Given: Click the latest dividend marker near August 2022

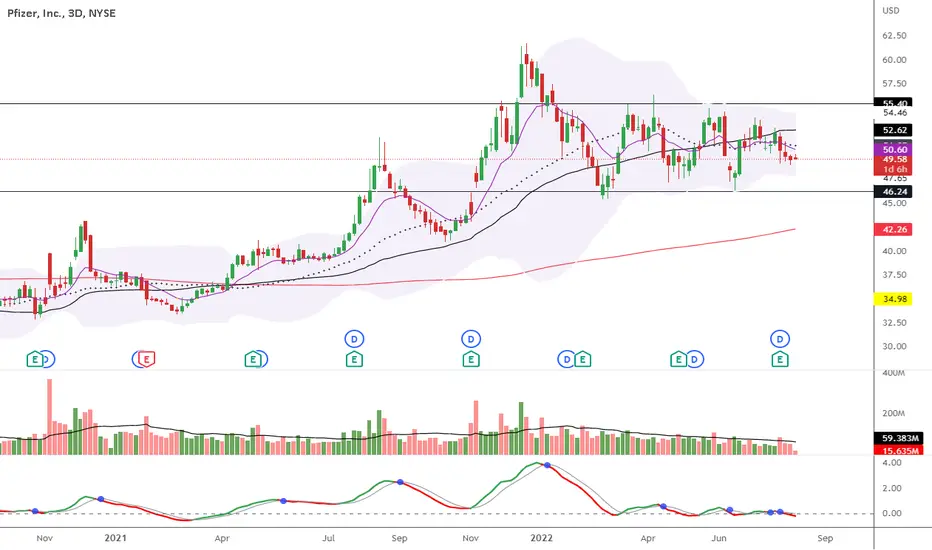Looking at the screenshot, I should [x=780, y=339].
